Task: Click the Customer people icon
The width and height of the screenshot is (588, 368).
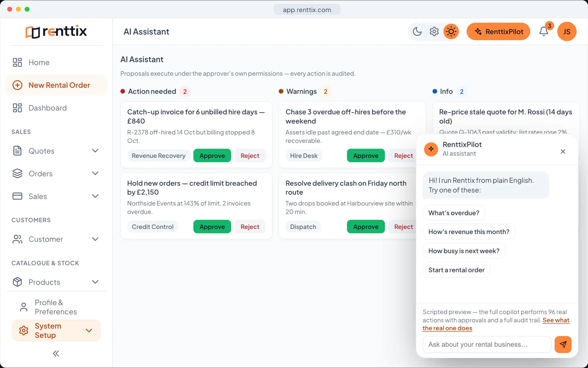Action: point(17,239)
